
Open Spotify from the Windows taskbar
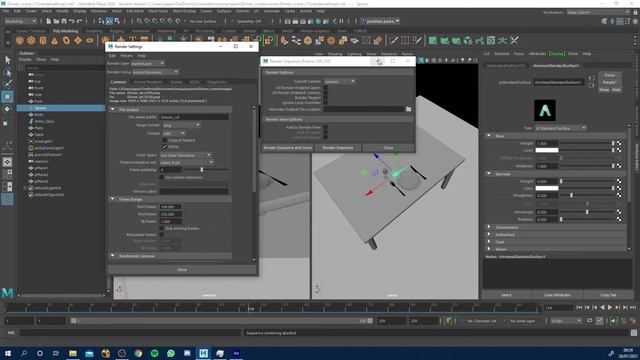tap(154, 353)
